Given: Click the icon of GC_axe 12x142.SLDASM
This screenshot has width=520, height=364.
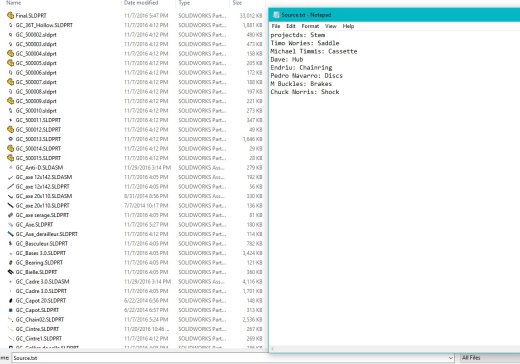Looking at the screenshot, I should [x=10, y=177].
